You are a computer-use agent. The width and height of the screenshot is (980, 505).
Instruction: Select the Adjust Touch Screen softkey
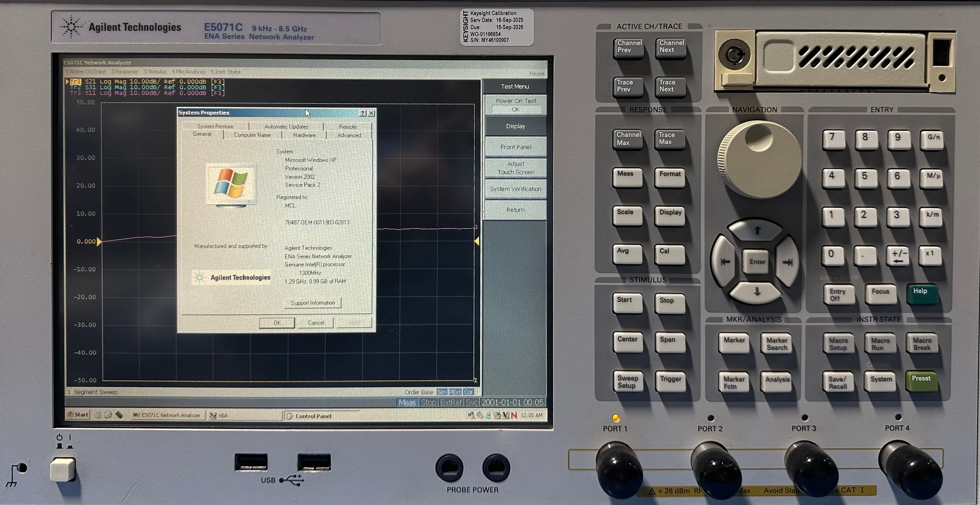click(515, 168)
